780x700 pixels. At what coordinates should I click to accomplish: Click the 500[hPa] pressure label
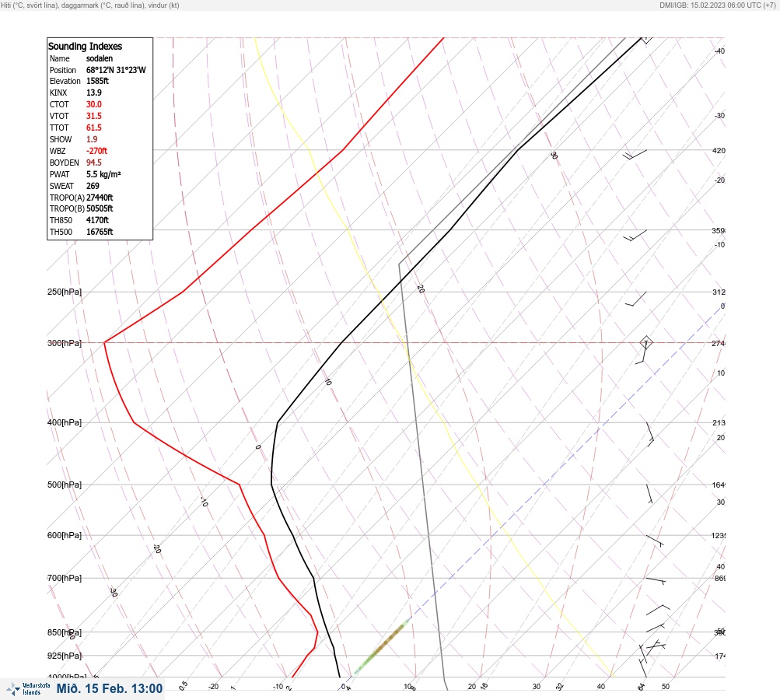(65, 485)
